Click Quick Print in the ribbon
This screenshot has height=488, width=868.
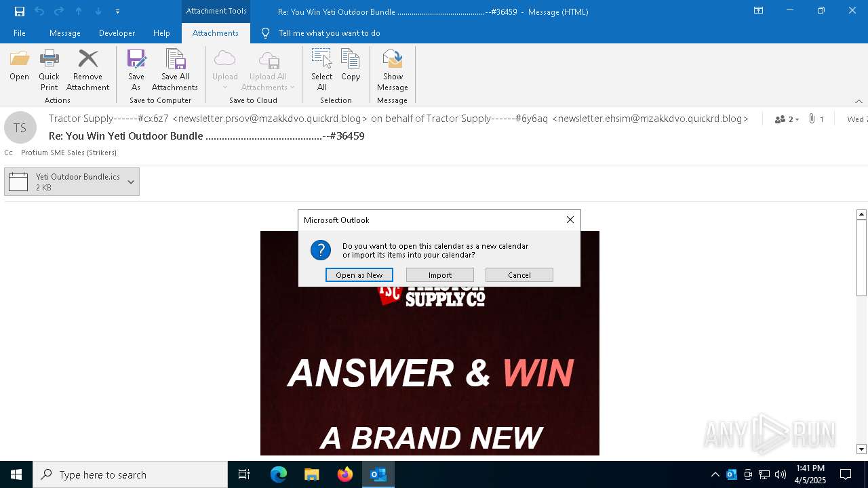[x=49, y=70]
